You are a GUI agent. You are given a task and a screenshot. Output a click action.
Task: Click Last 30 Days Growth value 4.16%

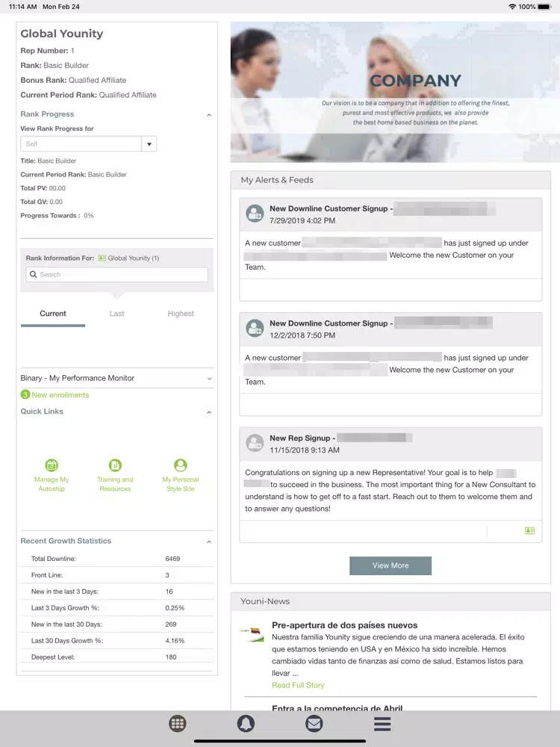(175, 641)
